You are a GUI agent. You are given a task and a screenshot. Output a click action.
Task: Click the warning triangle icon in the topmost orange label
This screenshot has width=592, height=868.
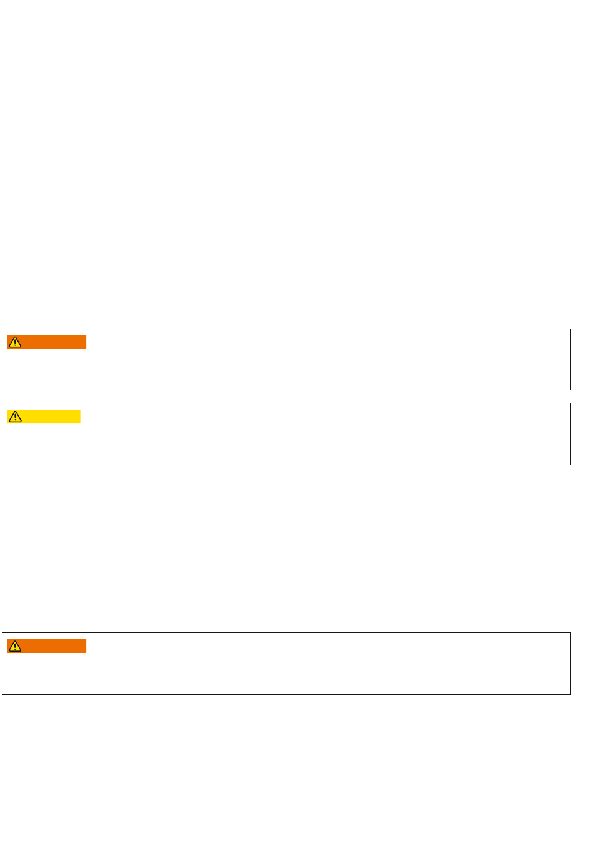click(15, 342)
